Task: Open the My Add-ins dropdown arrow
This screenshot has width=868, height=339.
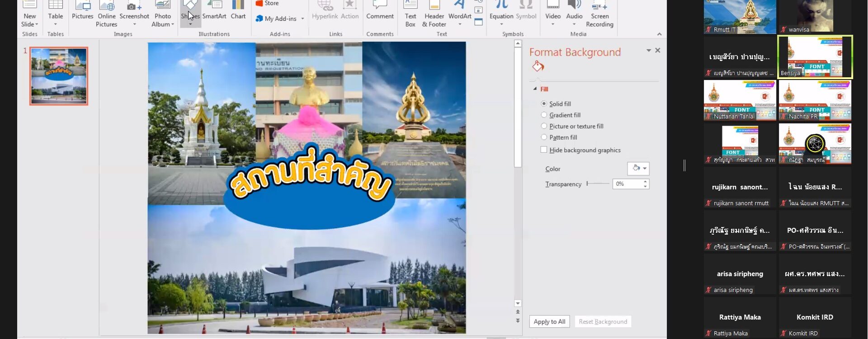Action: pyautogui.click(x=302, y=19)
